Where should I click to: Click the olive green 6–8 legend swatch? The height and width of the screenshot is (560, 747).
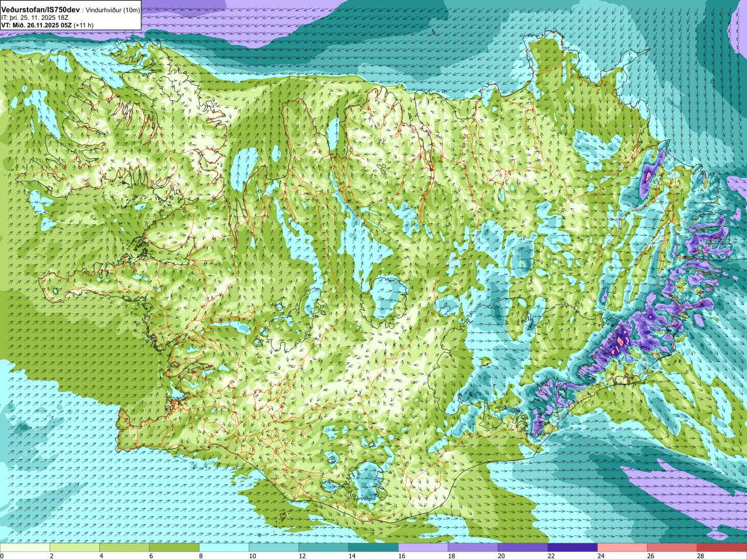pyautogui.click(x=174, y=548)
